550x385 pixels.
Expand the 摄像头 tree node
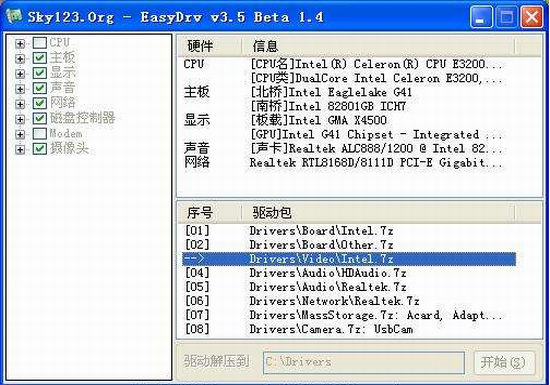(20, 149)
